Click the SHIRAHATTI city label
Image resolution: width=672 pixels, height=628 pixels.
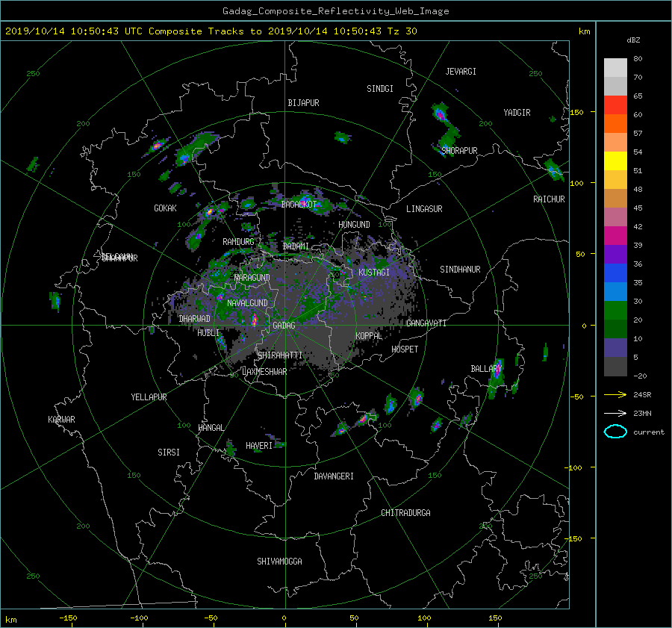coord(280,355)
